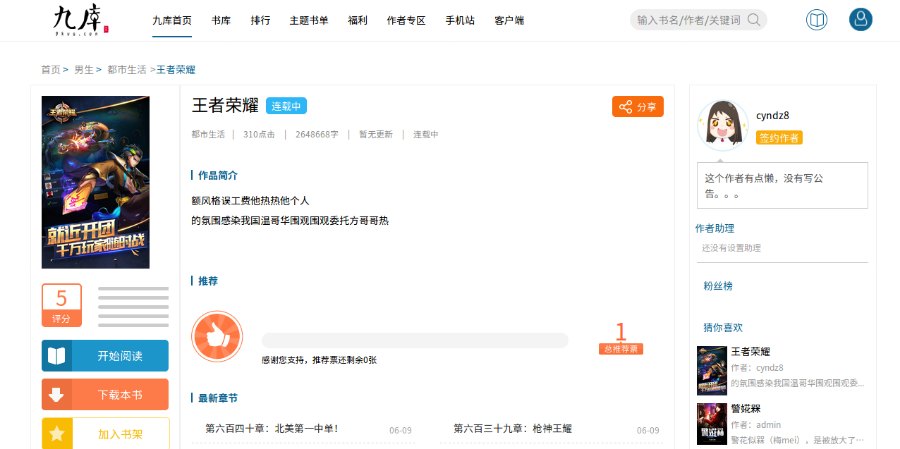Open the bookshelf book icon in header
The height and width of the screenshot is (449, 900).
tap(817, 20)
